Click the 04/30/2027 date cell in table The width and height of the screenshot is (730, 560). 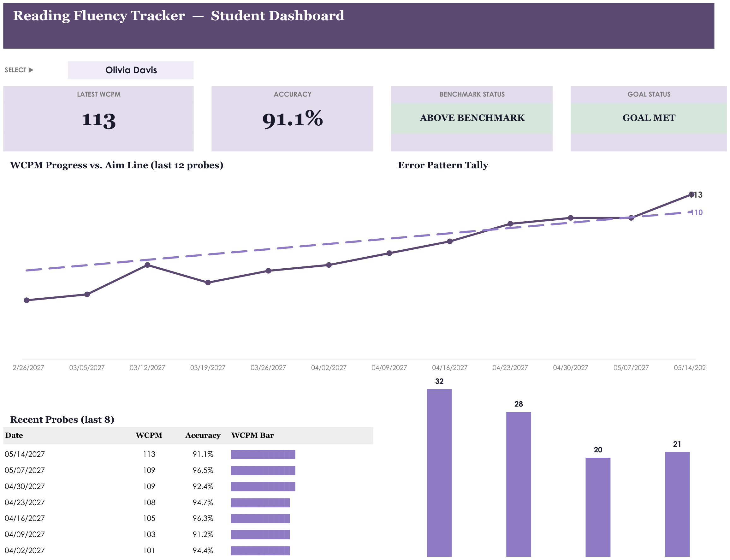pos(25,486)
